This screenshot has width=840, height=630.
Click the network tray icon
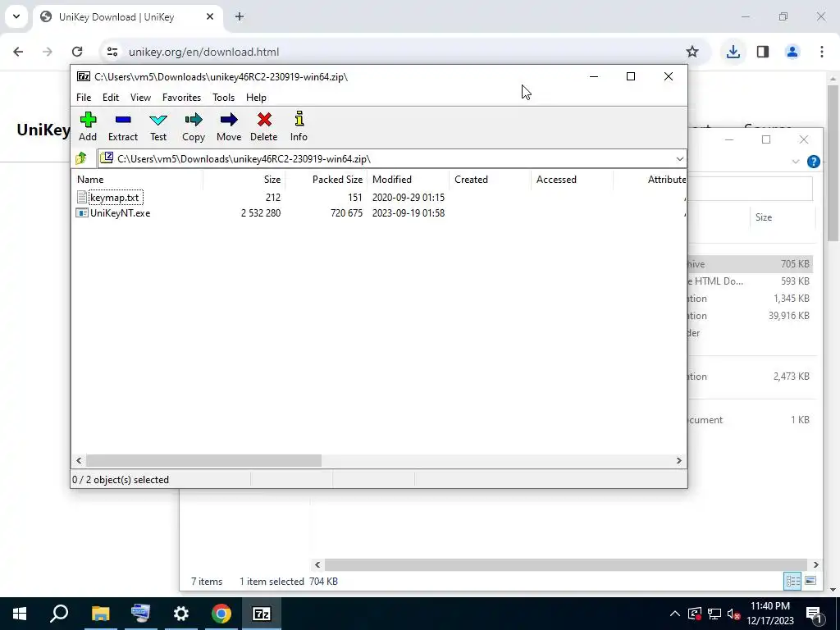point(714,614)
